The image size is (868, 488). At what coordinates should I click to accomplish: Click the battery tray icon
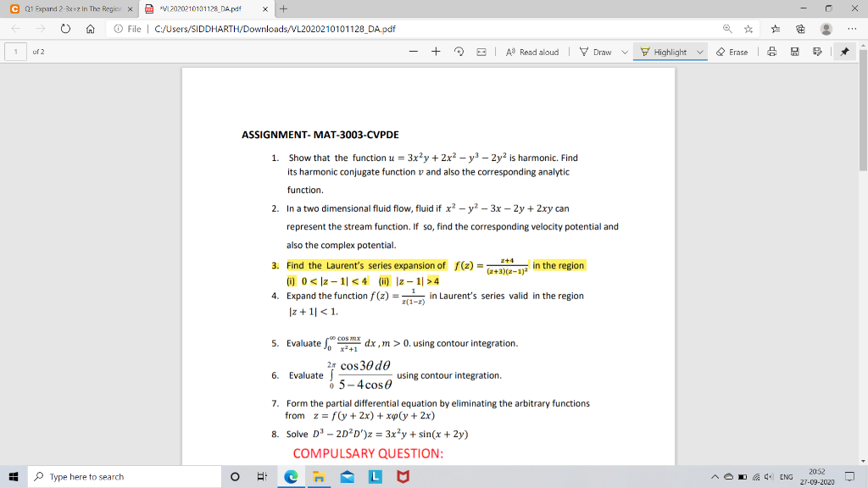tap(743, 476)
